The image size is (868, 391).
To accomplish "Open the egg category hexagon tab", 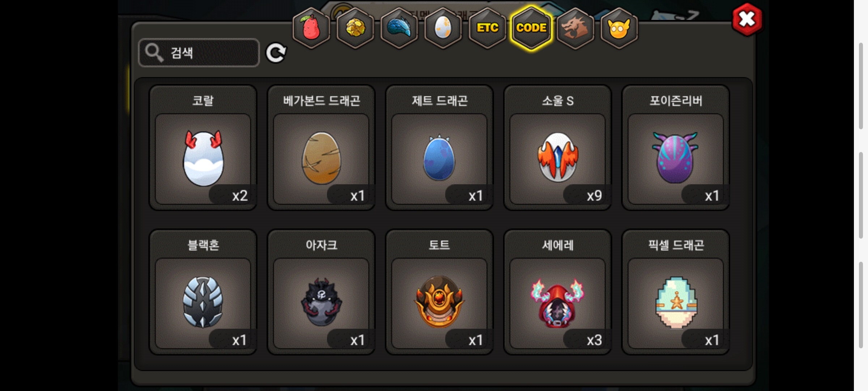I will [443, 28].
